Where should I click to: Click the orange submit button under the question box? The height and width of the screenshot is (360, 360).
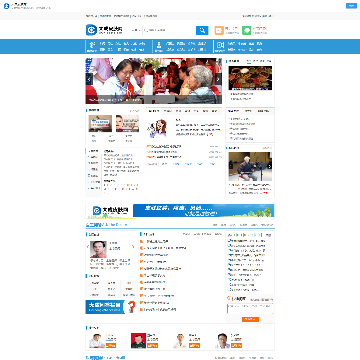250,319
